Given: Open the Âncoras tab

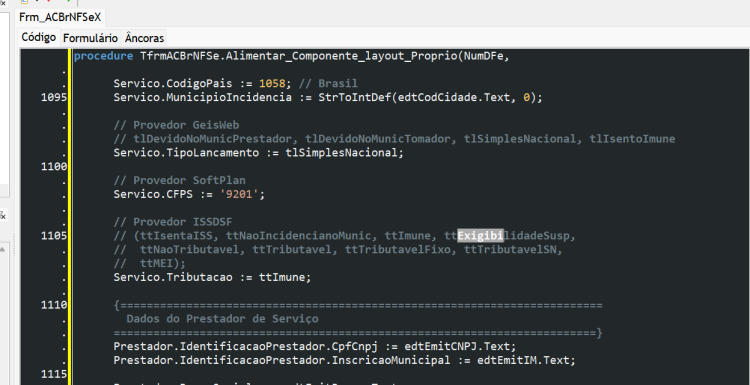Looking at the screenshot, I should click(144, 38).
